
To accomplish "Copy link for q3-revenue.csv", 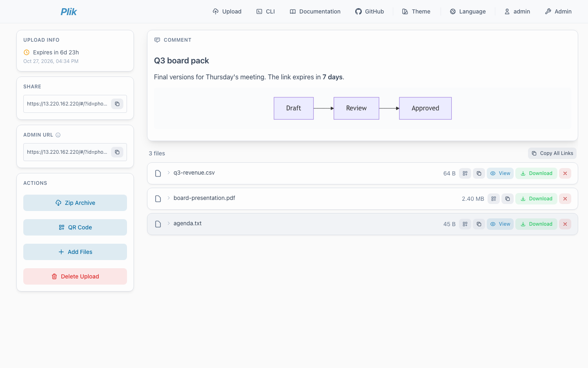I will 479,173.
